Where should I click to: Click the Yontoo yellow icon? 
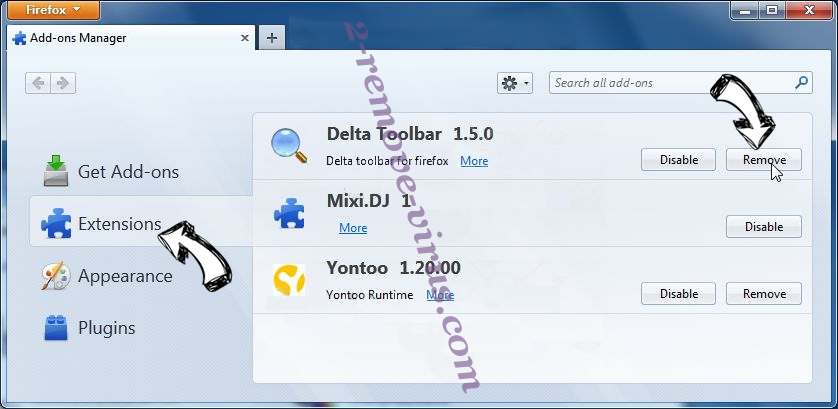coord(289,280)
